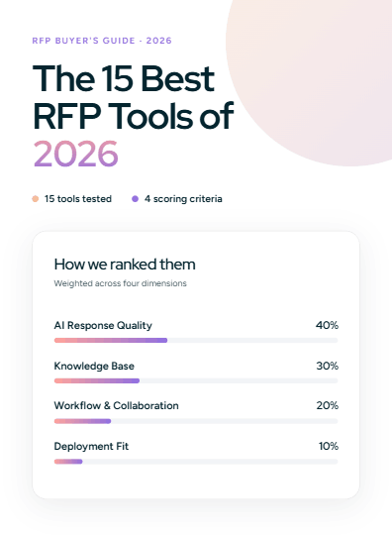Click the "40%" weight value
This screenshot has height=535, width=392.
tap(327, 325)
